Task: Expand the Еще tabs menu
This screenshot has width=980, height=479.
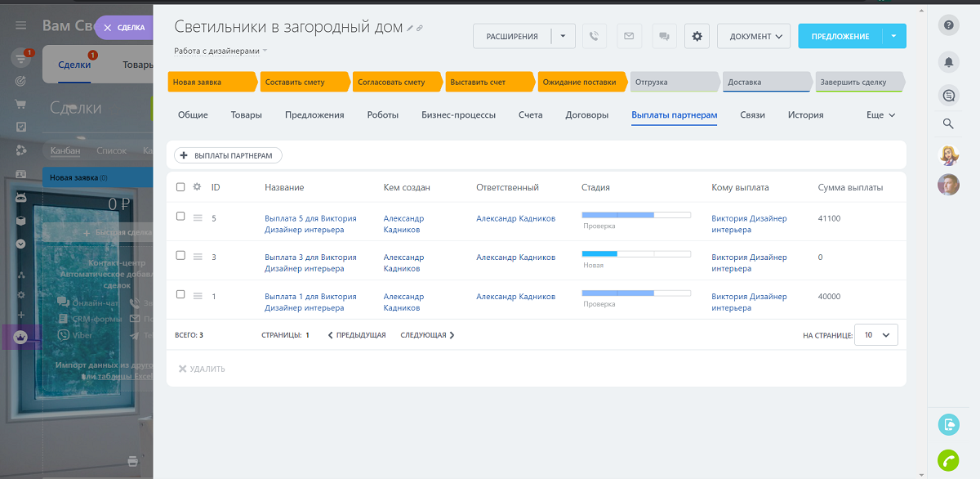Action: click(x=880, y=115)
